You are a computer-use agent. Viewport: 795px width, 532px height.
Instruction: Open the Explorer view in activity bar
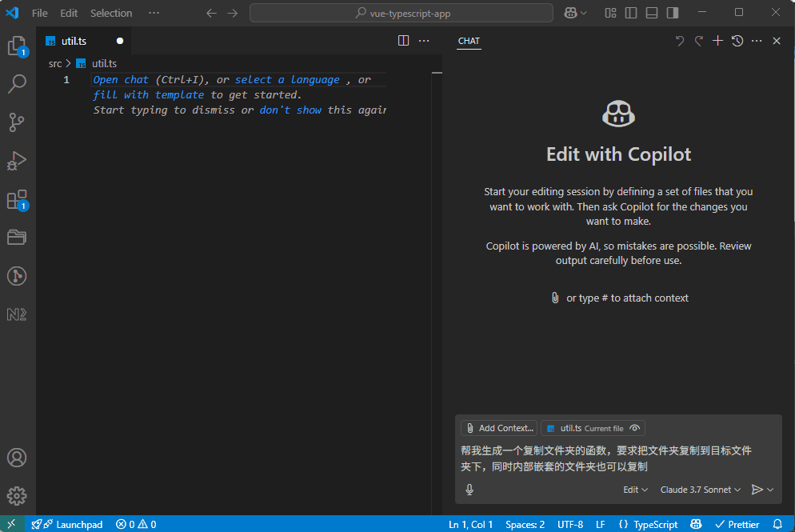click(x=18, y=46)
